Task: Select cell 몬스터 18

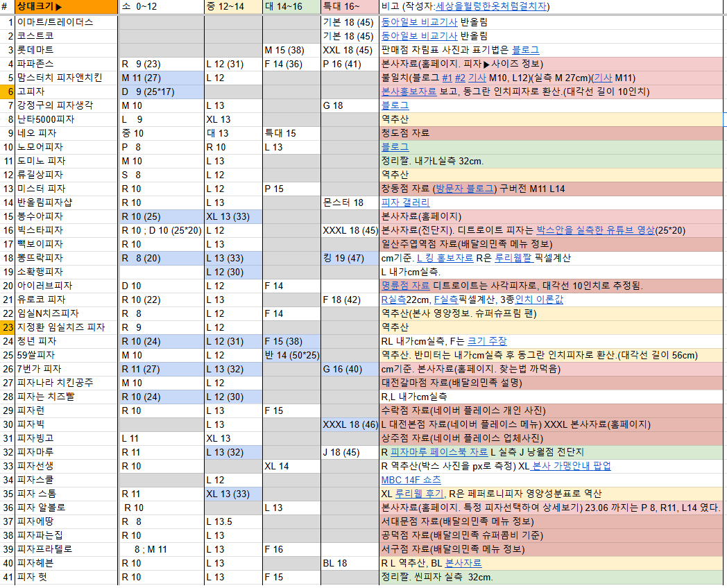Action: [x=350, y=202]
